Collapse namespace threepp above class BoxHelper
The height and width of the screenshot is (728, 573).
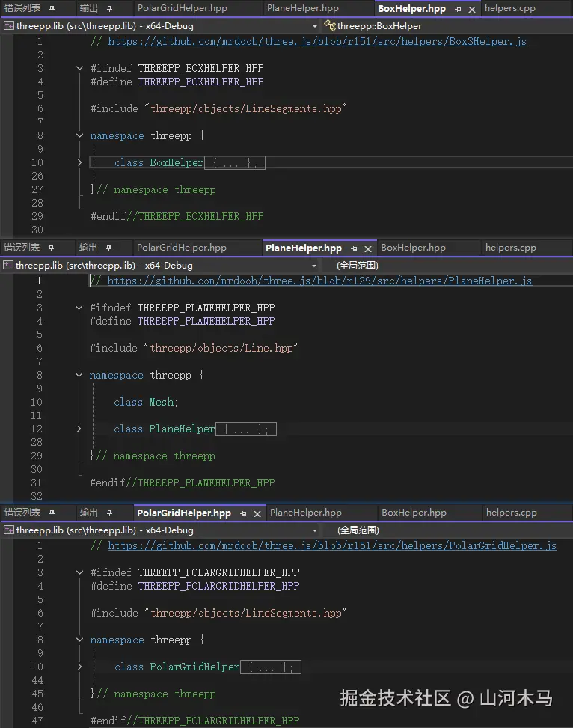pyautogui.click(x=79, y=135)
